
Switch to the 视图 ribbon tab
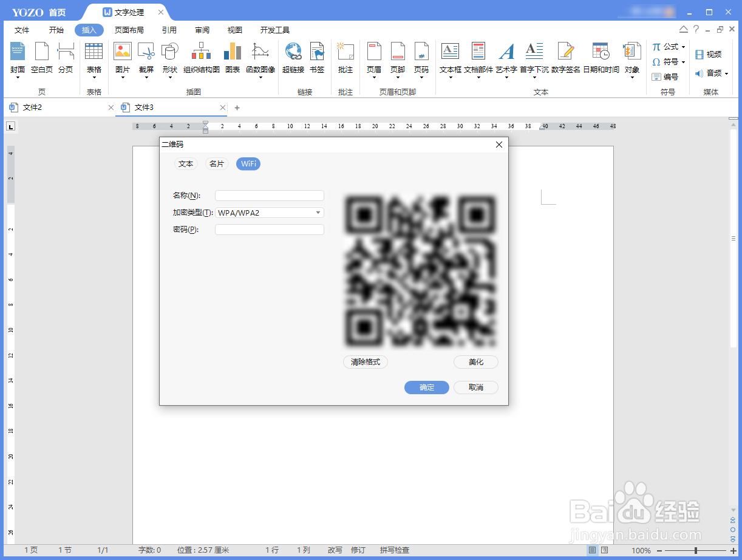(x=235, y=30)
